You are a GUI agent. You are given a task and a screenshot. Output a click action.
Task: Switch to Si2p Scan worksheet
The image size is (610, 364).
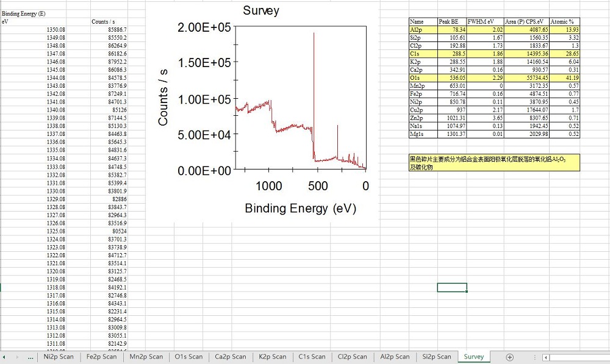click(436, 357)
